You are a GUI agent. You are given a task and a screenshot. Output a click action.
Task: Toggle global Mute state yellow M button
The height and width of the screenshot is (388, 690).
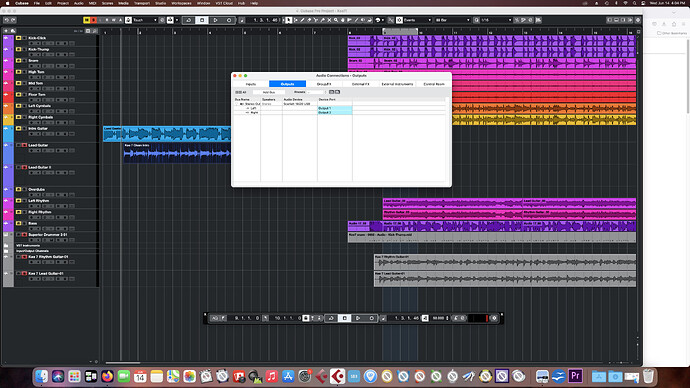[x=87, y=20]
